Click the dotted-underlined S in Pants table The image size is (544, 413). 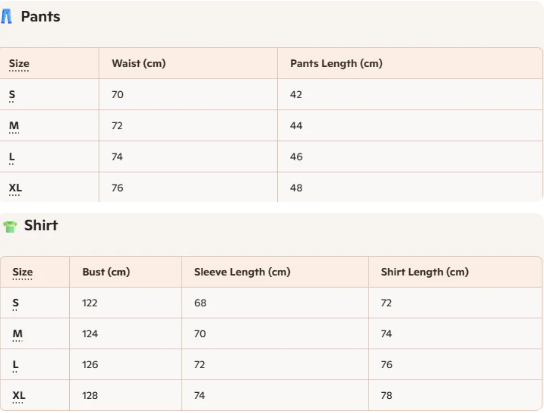(12, 94)
